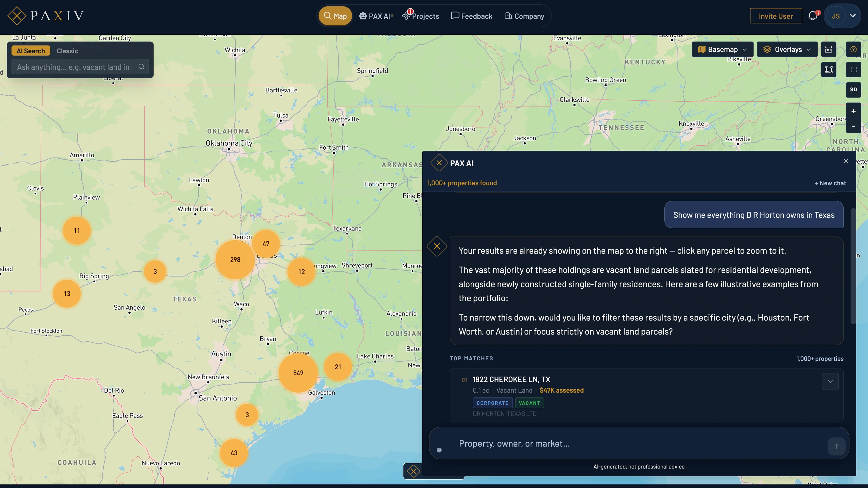
Task: Click the TOP MATCHES heading
Action: point(471,358)
